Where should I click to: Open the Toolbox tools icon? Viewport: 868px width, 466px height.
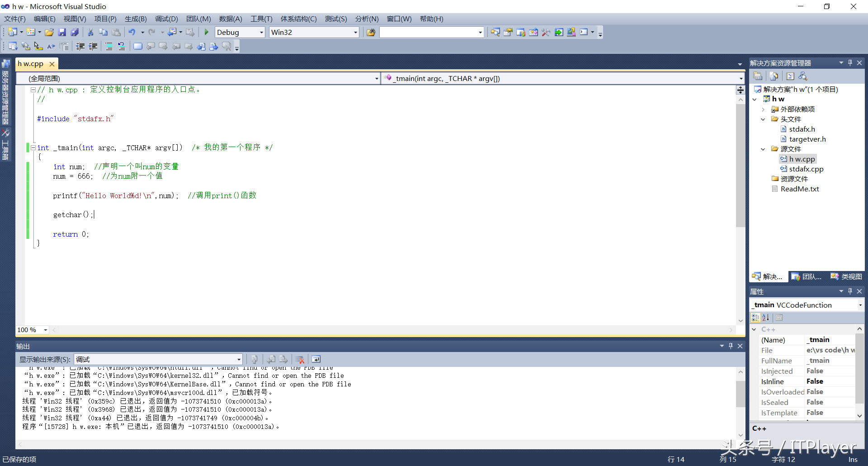(546, 32)
